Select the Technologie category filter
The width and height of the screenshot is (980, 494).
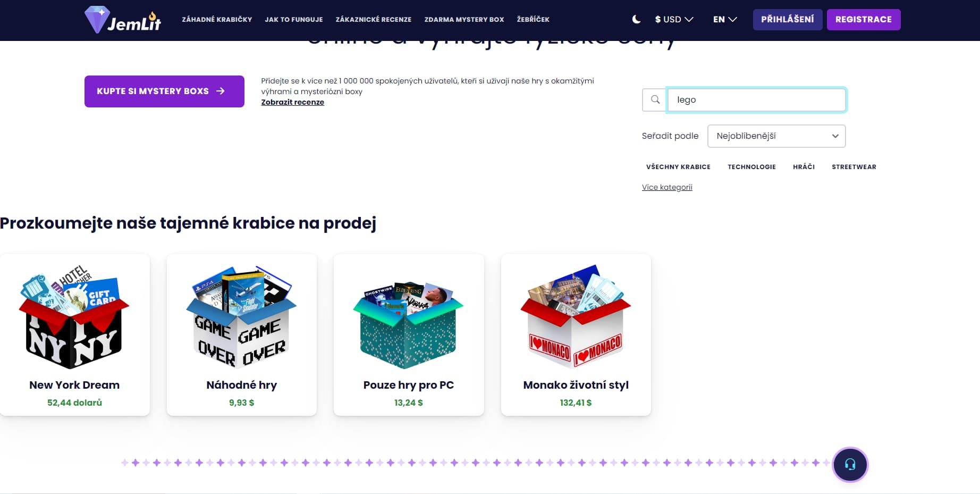click(x=751, y=167)
